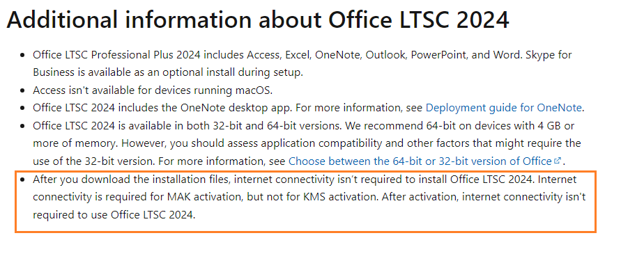Click the bullet dot before 32-bit and 64-bit line
The image size is (644, 279).
[x=22, y=126]
